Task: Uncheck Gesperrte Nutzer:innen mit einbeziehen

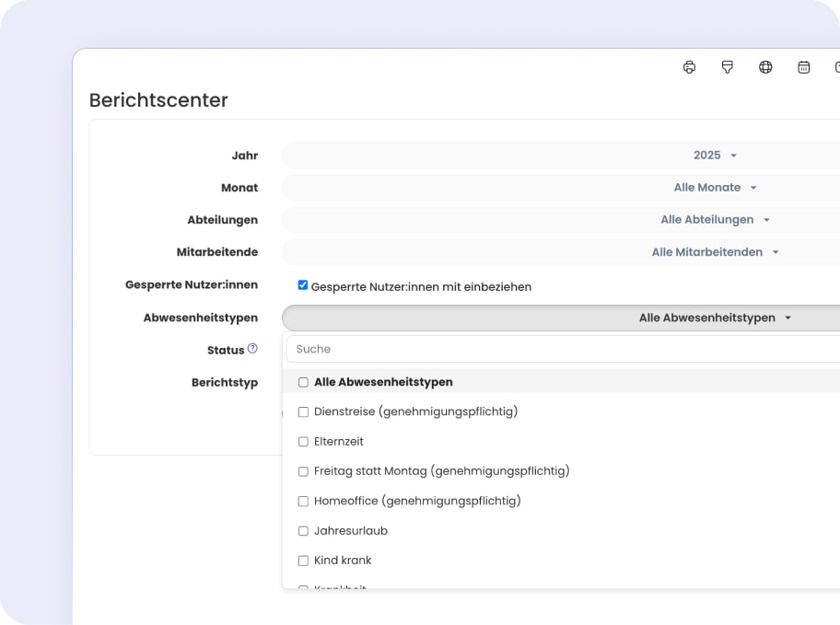Action: [303, 285]
